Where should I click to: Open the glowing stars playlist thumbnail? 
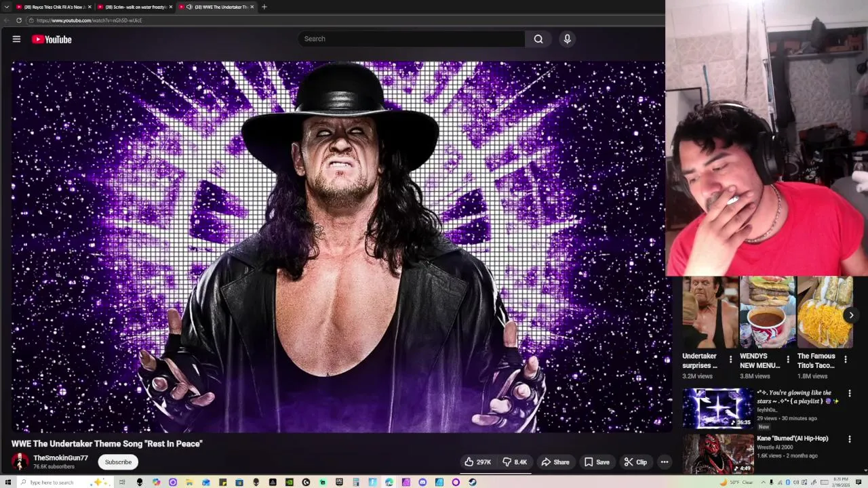[717, 408]
